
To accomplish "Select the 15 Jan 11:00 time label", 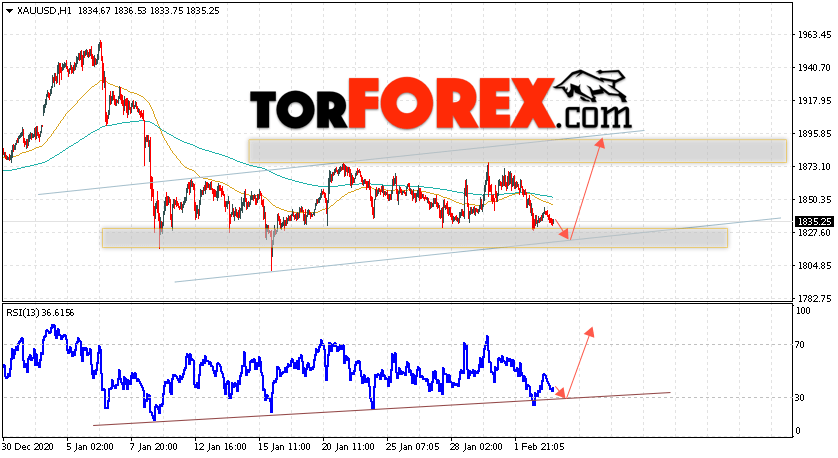I will (x=284, y=446).
